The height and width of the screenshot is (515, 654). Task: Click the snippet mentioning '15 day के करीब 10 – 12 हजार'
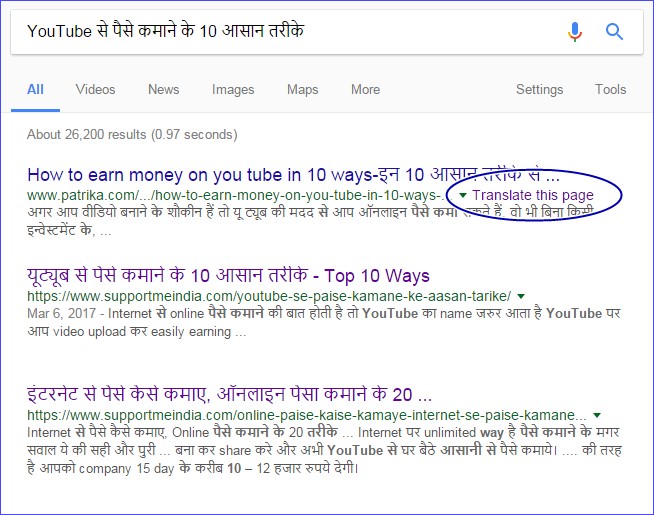[324, 450]
